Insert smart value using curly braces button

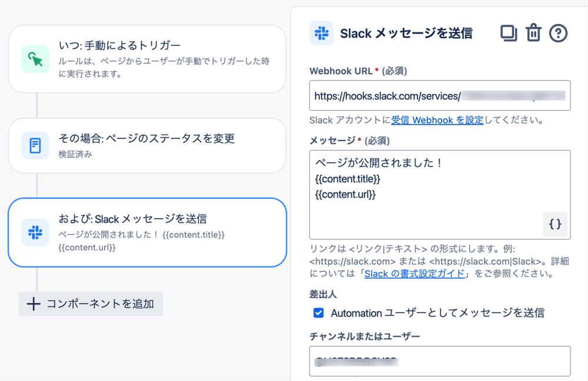(555, 224)
